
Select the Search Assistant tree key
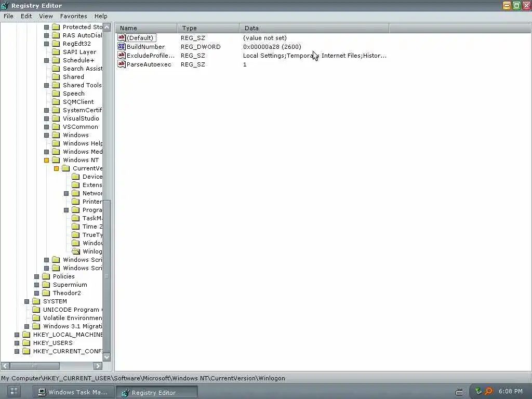click(x=83, y=69)
